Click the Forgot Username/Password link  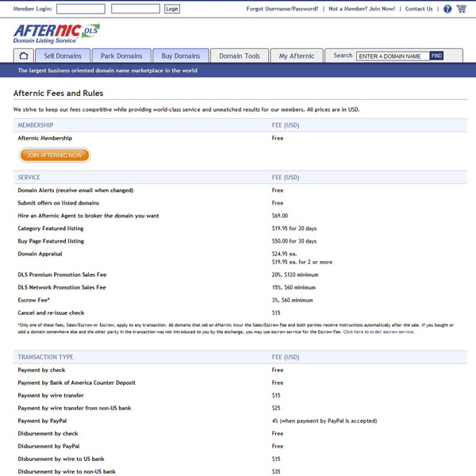click(x=282, y=10)
